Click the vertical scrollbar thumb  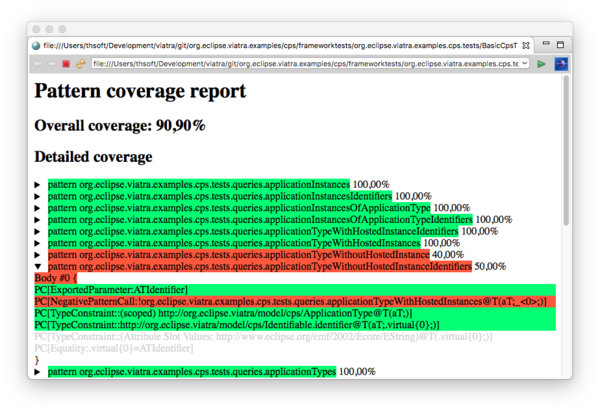click(x=566, y=150)
